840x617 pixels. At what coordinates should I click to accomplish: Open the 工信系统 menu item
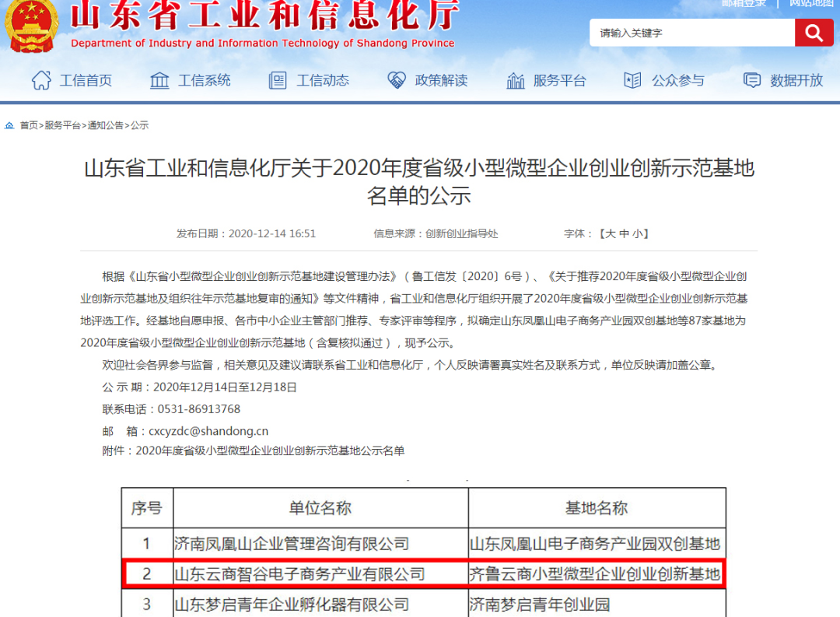coord(204,80)
